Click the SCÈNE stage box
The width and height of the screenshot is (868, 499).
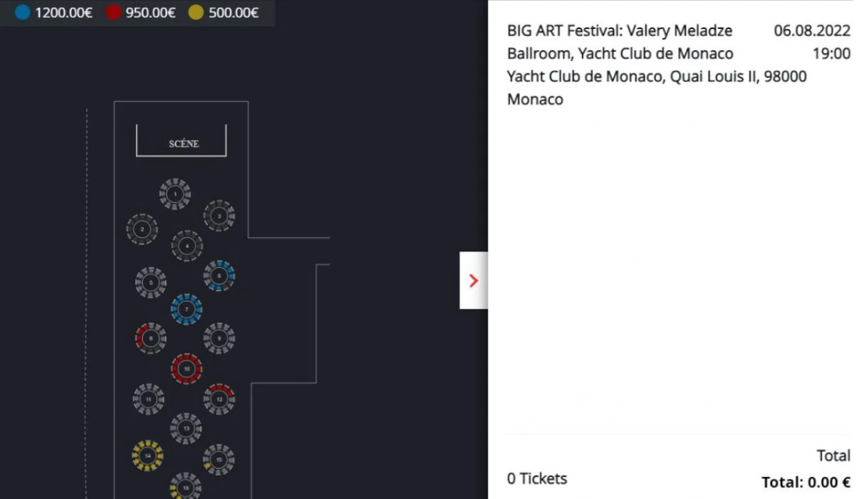coord(181,141)
